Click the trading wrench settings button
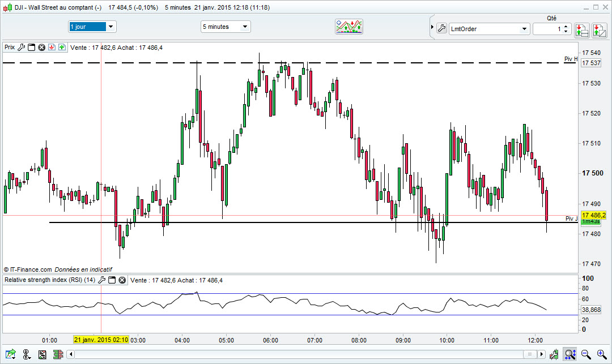Image resolution: width=612 pixels, height=364 pixels. [441, 28]
